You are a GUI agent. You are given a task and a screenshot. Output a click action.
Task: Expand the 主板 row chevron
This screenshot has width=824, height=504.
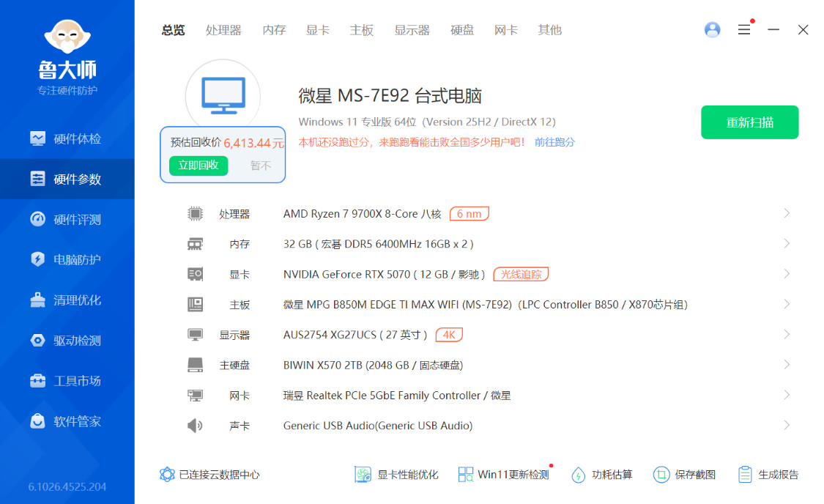pos(787,304)
